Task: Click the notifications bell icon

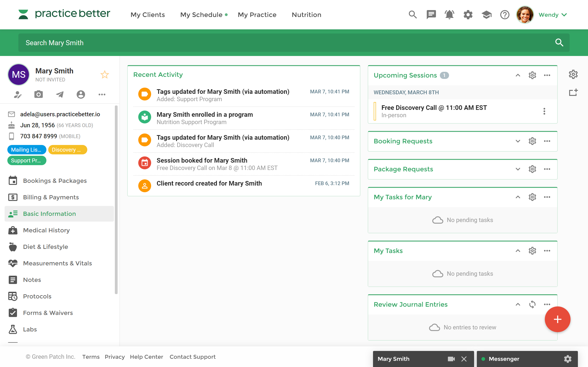Action: pyautogui.click(x=449, y=14)
